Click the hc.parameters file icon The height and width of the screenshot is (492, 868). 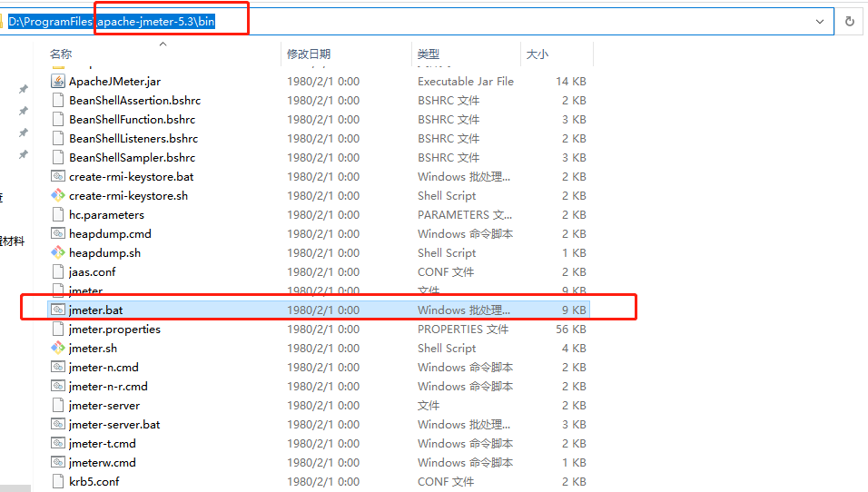(x=58, y=215)
